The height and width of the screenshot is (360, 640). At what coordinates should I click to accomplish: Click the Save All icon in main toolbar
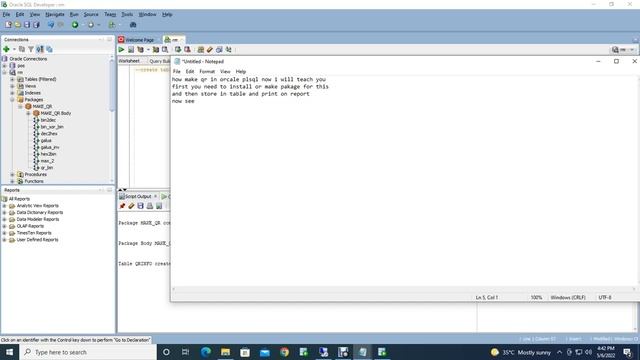coord(36,25)
